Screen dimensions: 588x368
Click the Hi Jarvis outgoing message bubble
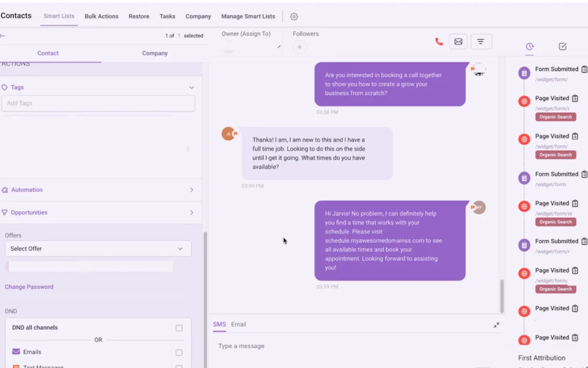pyautogui.click(x=390, y=241)
